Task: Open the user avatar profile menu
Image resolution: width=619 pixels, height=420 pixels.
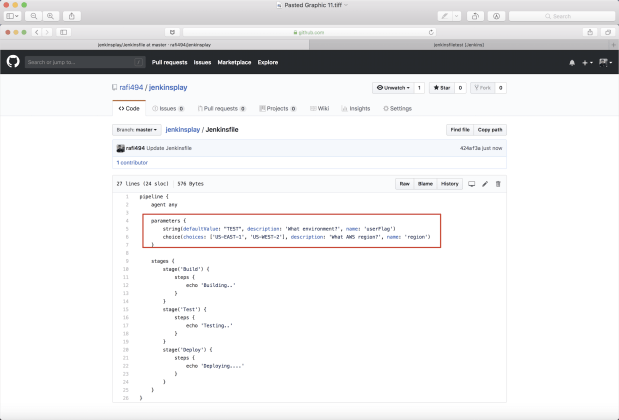Action: click(x=605, y=62)
